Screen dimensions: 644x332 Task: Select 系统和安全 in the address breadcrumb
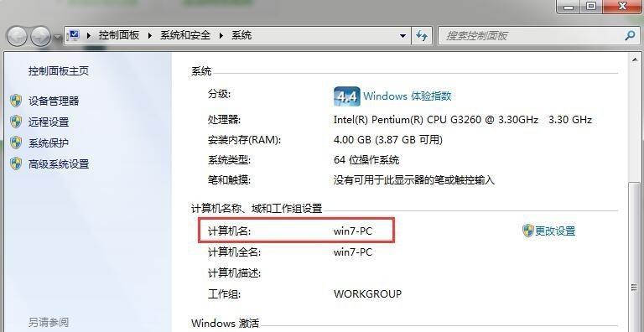[185, 35]
